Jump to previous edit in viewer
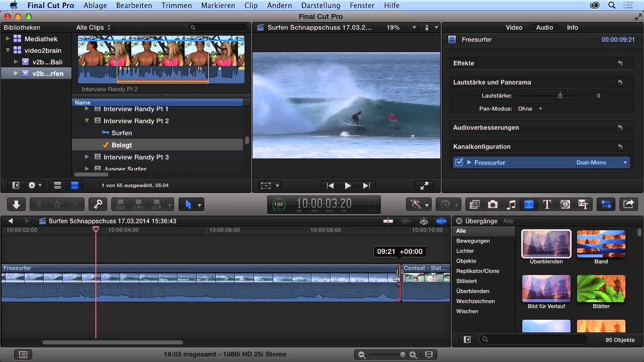The width and height of the screenshot is (644, 362). pyautogui.click(x=330, y=186)
